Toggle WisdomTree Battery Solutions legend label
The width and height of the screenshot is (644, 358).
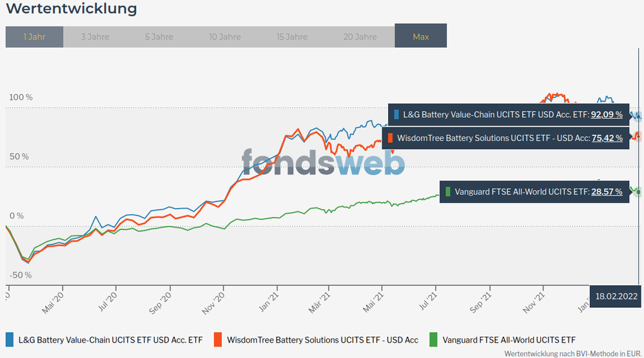point(322,339)
